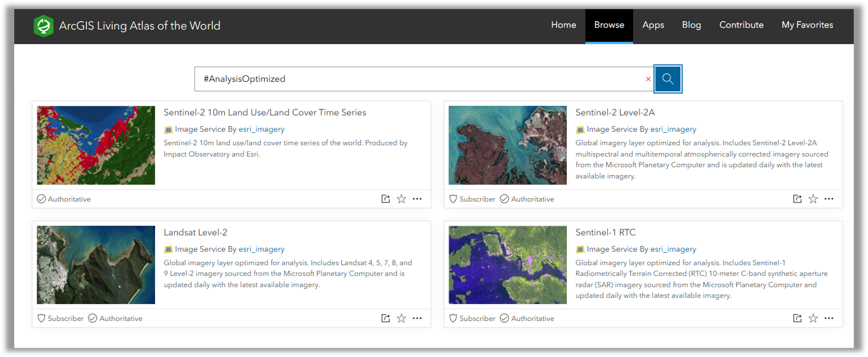Click the open-item icon for Sentinel-2 Level-2A
The image size is (868, 357).
tap(797, 199)
